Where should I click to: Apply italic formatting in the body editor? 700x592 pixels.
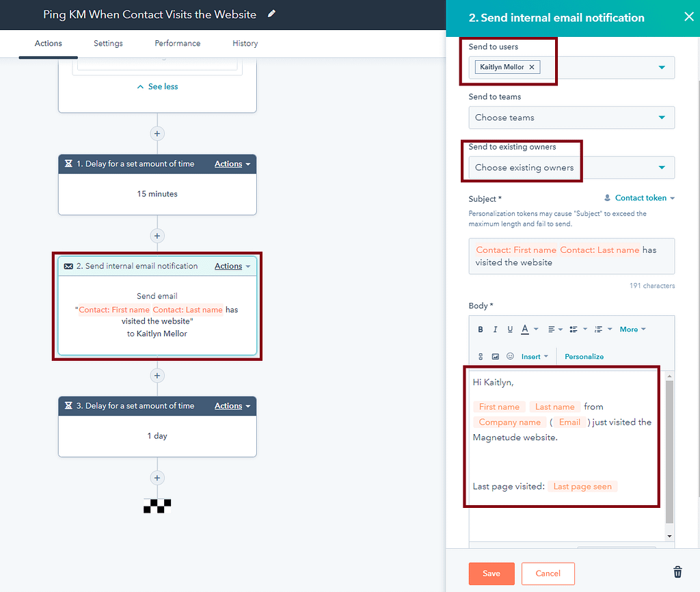[x=495, y=329]
